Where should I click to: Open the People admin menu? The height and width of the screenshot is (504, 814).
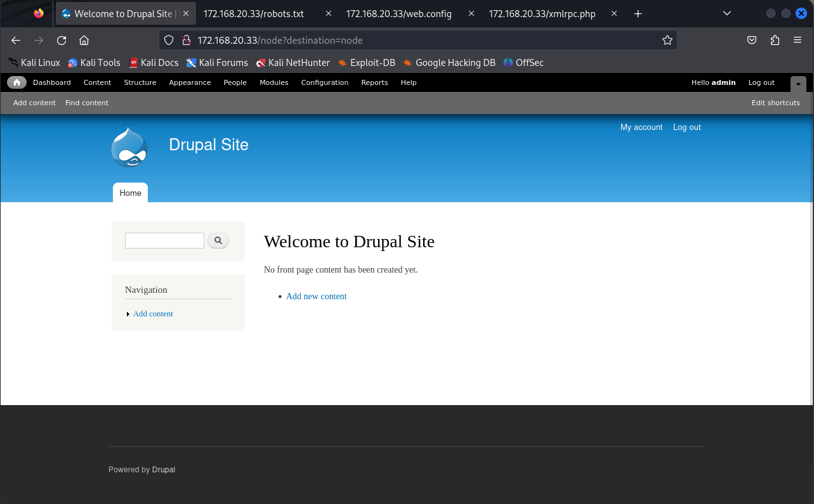pos(235,82)
